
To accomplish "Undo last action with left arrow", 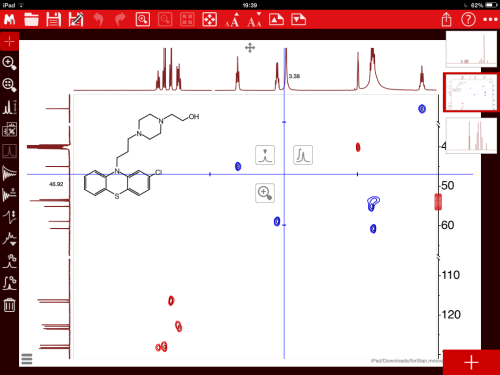I will (x=98, y=20).
